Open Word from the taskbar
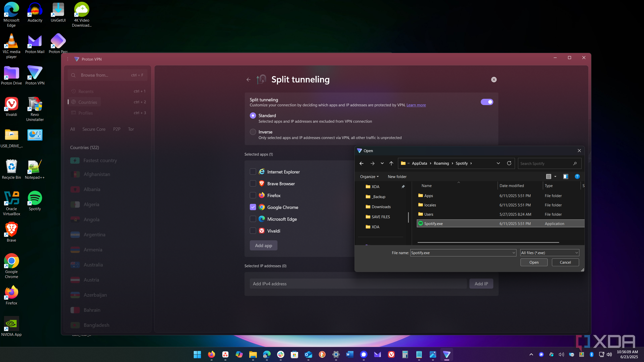The width and height of the screenshot is (644, 362). pos(350,354)
